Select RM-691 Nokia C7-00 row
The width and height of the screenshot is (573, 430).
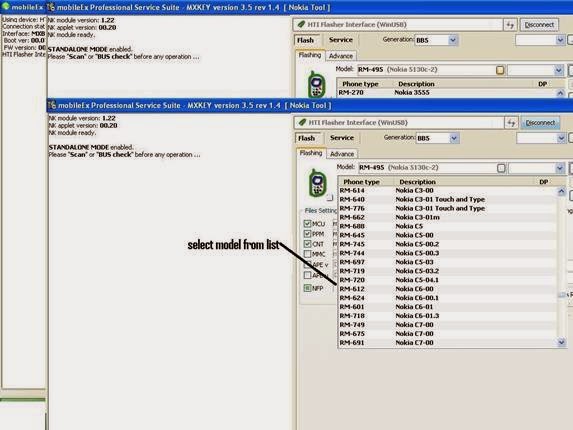(447, 343)
